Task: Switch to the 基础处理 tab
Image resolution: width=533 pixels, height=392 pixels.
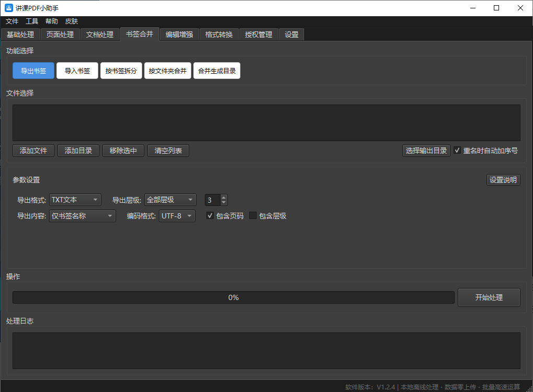Action: (20, 34)
